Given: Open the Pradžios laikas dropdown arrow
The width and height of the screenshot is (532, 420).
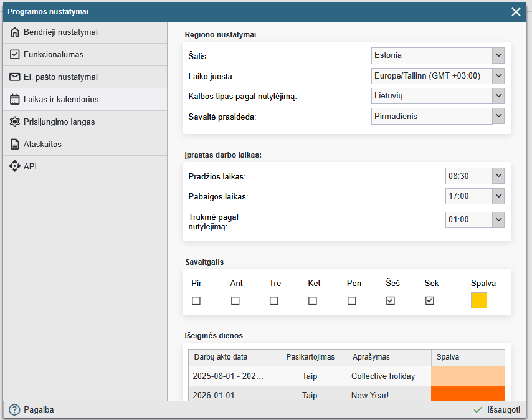Looking at the screenshot, I should coord(498,176).
